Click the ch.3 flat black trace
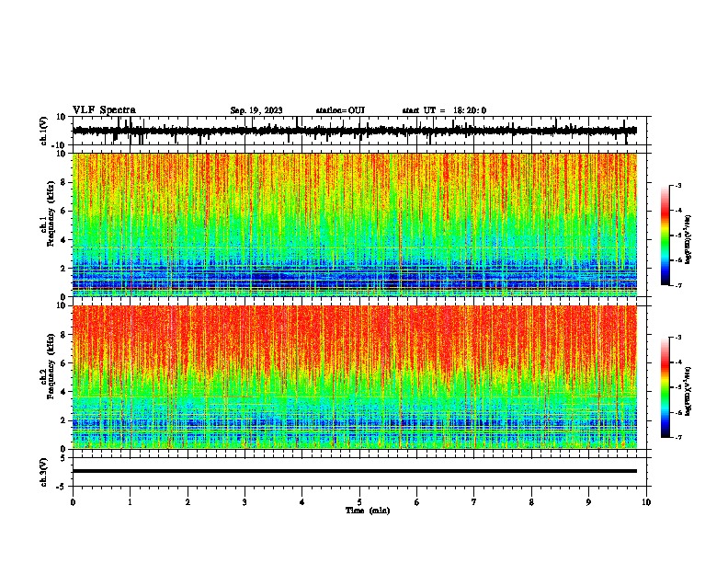 pos(355,471)
